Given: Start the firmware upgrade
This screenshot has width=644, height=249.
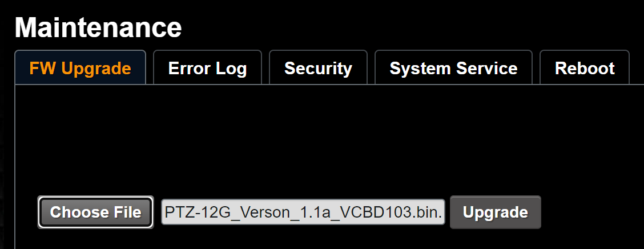Looking at the screenshot, I should coord(495,212).
